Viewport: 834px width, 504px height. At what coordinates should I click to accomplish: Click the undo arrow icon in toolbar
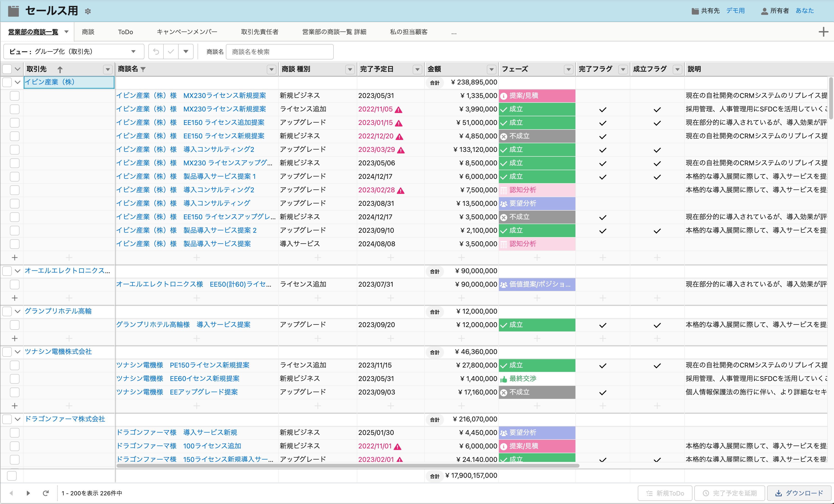pyautogui.click(x=156, y=52)
